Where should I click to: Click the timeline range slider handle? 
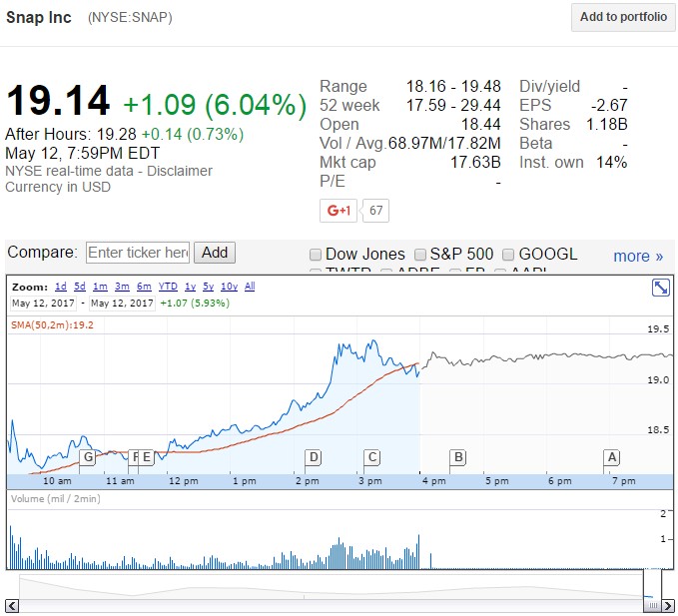(652, 605)
